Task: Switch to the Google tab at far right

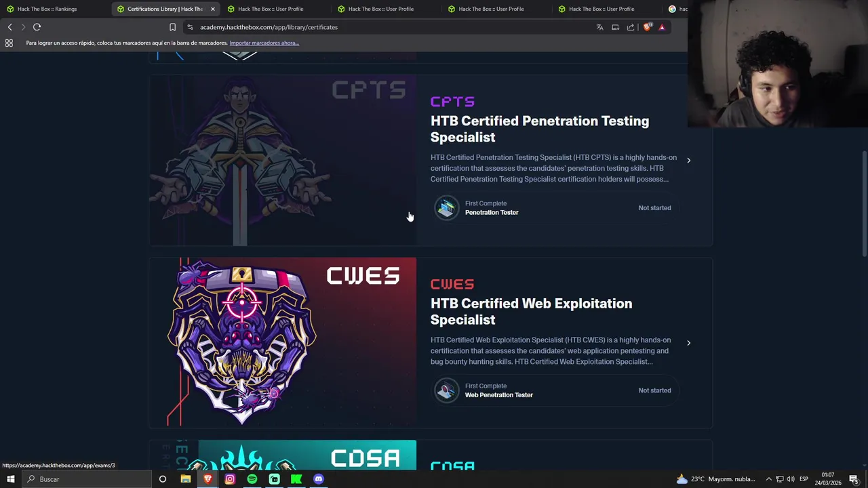Action: click(x=676, y=9)
